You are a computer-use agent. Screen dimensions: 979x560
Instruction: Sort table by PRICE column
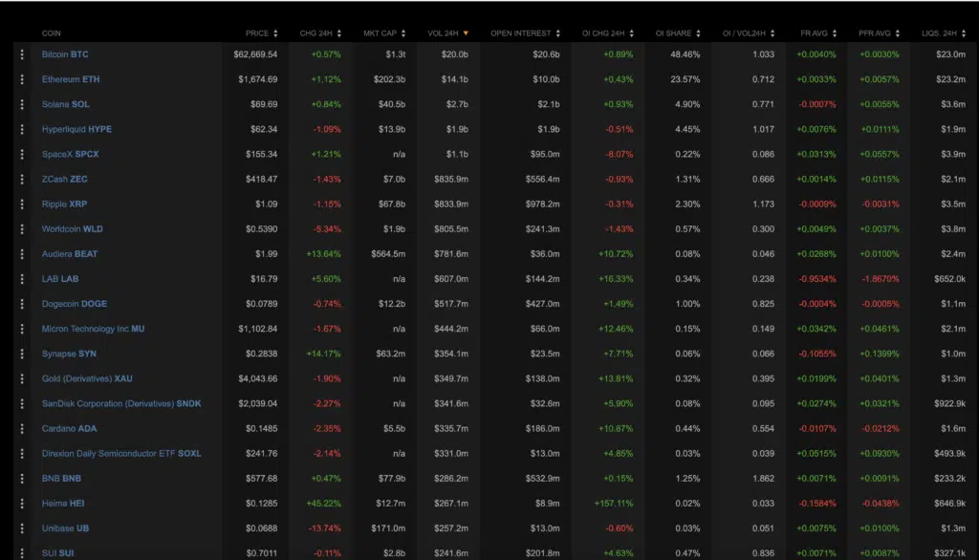pyautogui.click(x=262, y=33)
